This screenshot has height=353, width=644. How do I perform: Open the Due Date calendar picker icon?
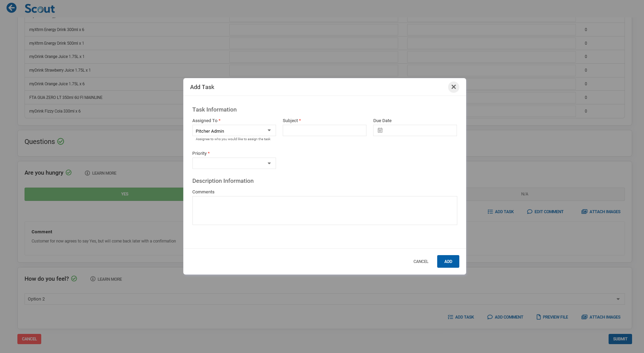coord(380,130)
